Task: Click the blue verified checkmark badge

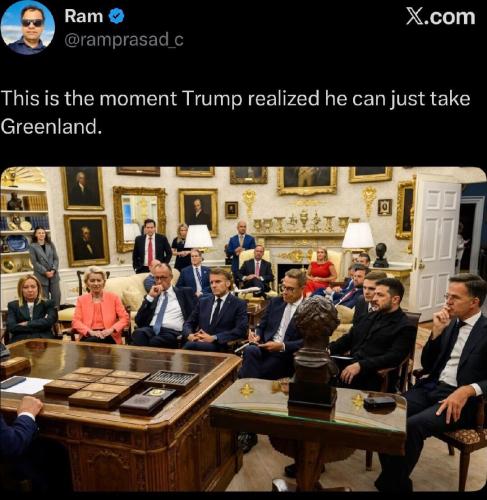Action: 117,16
